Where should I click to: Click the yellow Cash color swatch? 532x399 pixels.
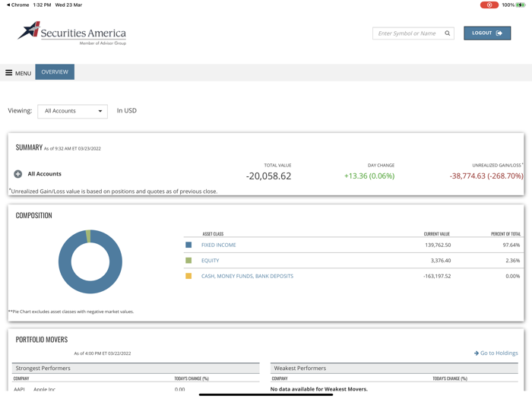(x=188, y=276)
